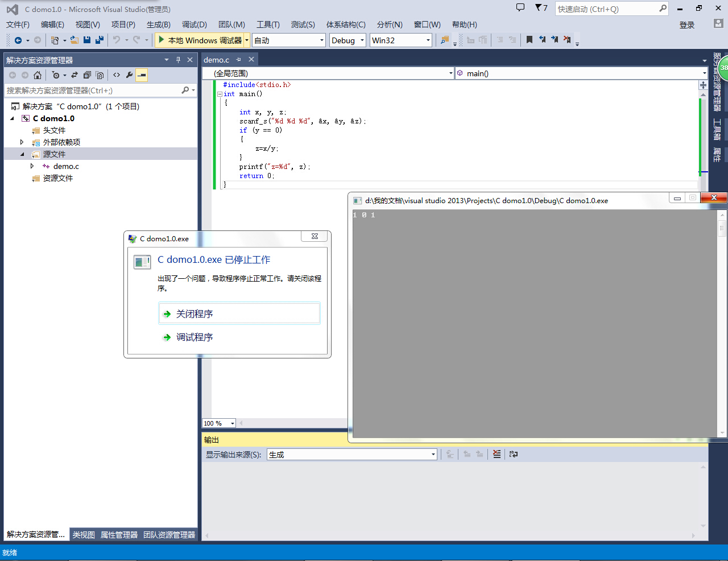Click the View Code icon in Solution Explorer
Image resolution: width=728 pixels, height=561 pixels.
click(x=117, y=75)
